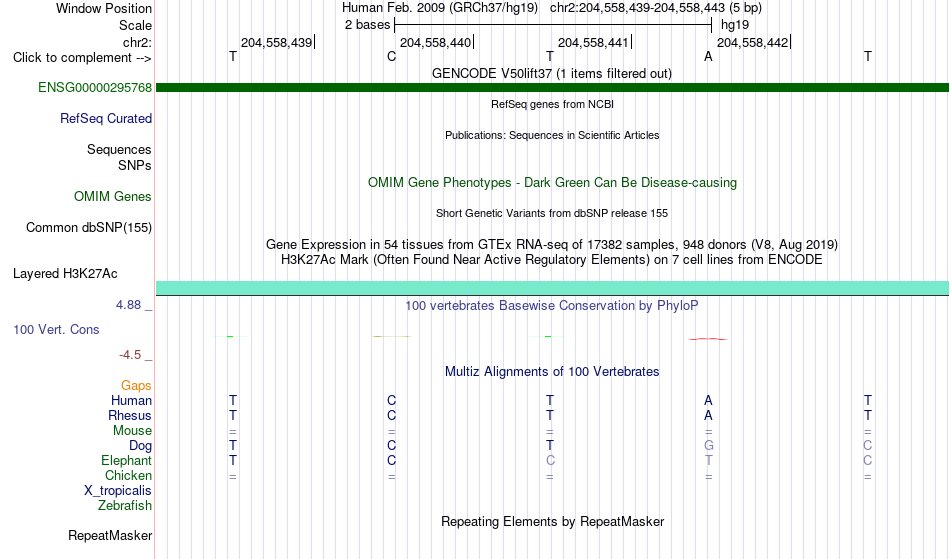The image size is (950, 559).
Task: Click base C in the complement row
Action: [391, 57]
